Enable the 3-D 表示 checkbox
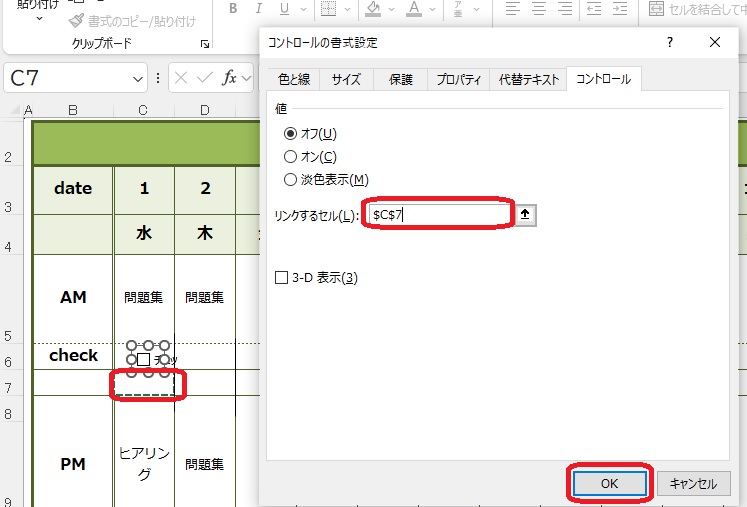The height and width of the screenshot is (507, 747). 281,278
